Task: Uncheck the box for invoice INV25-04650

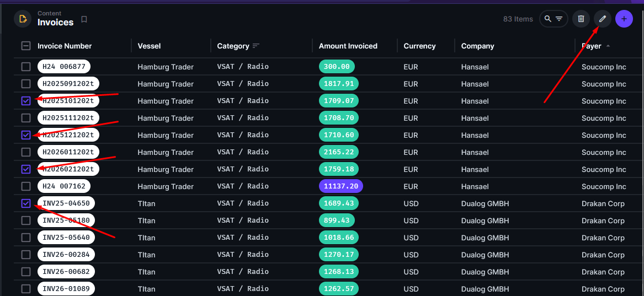Action: tap(26, 203)
